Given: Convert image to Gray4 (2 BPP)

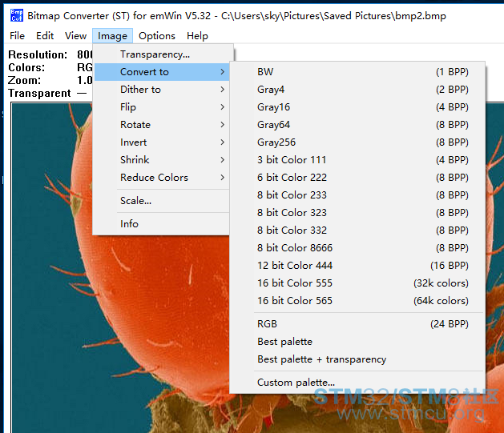Looking at the screenshot, I should tap(357, 90).
